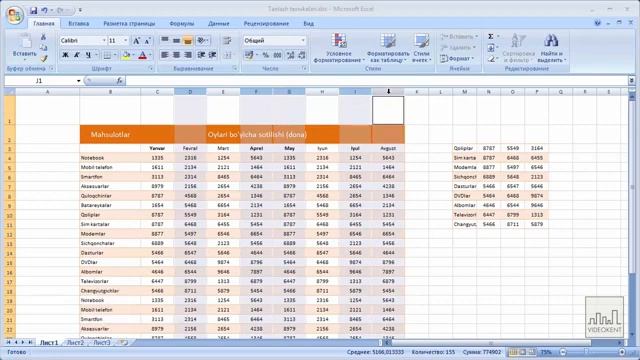Open text orientation options
Viewport: 640px width, 360px height.
[202, 40]
